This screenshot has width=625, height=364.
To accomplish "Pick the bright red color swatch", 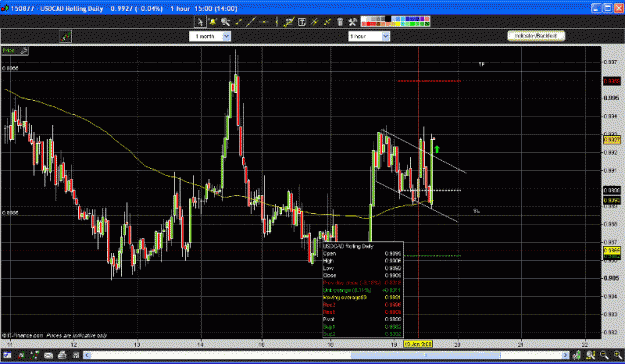I will click(368, 24).
